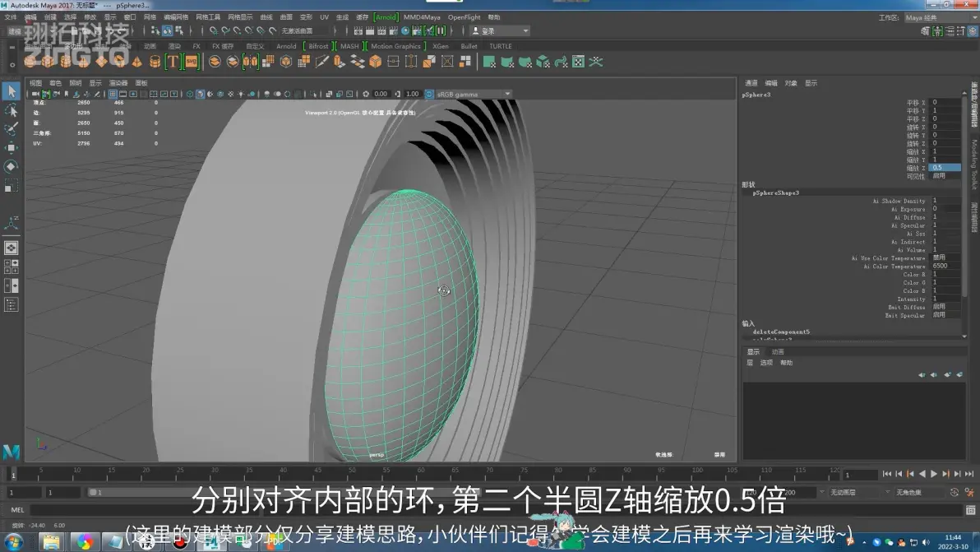980x552 pixels.
Task: Select the arrow Select tool in the toolbox
Action: (x=12, y=91)
